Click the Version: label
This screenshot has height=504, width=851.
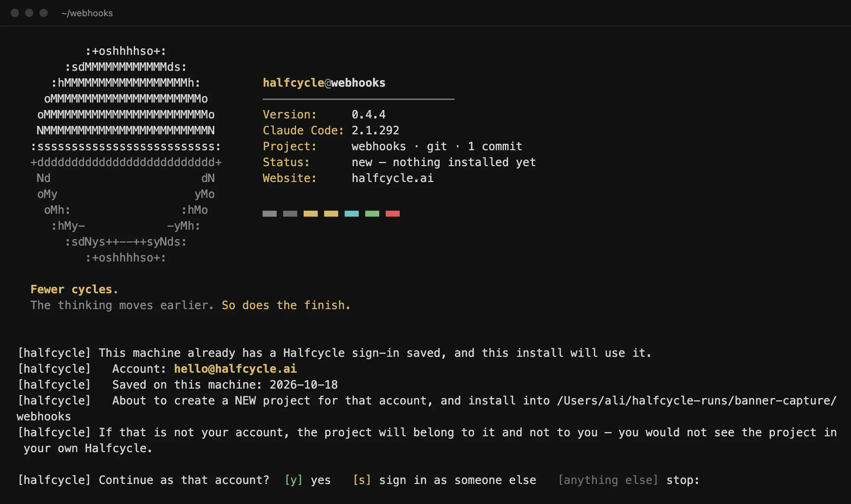coord(290,115)
